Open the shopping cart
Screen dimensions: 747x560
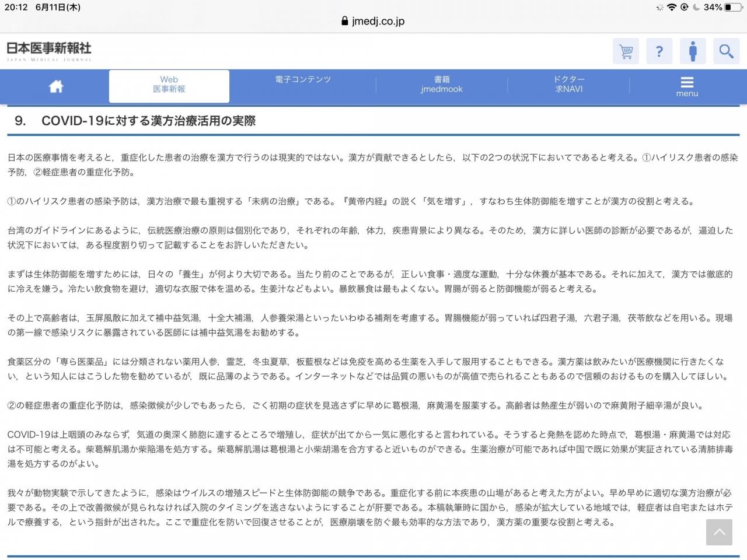pos(626,51)
